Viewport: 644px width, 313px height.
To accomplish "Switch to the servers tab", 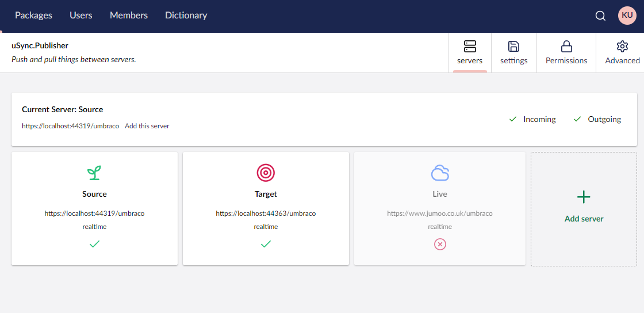I will click(x=470, y=53).
